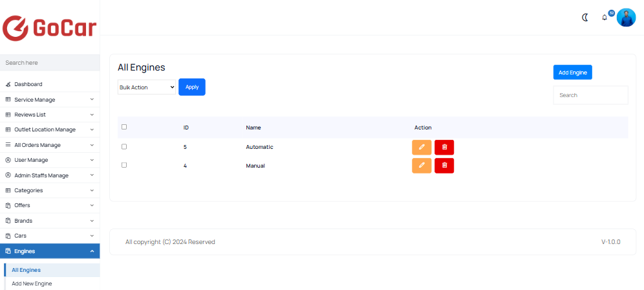
Task: Click the Add Engine button
Action: (572, 72)
